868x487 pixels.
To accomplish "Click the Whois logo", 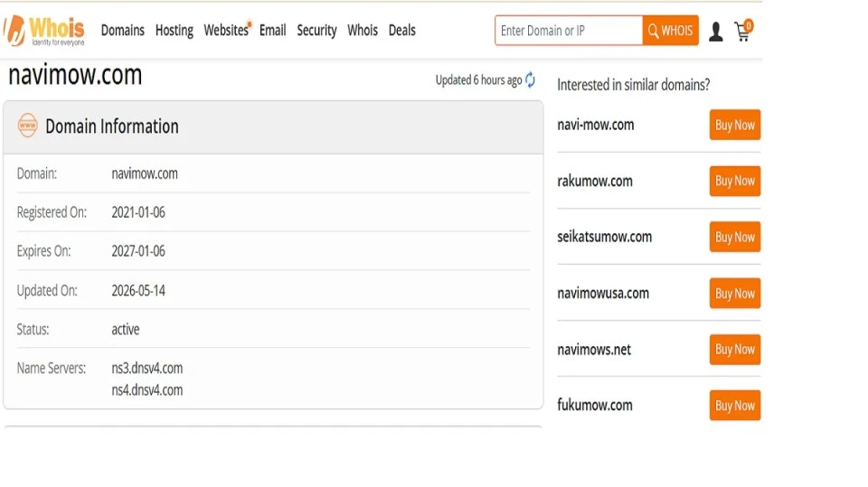I will pyautogui.click(x=44, y=30).
